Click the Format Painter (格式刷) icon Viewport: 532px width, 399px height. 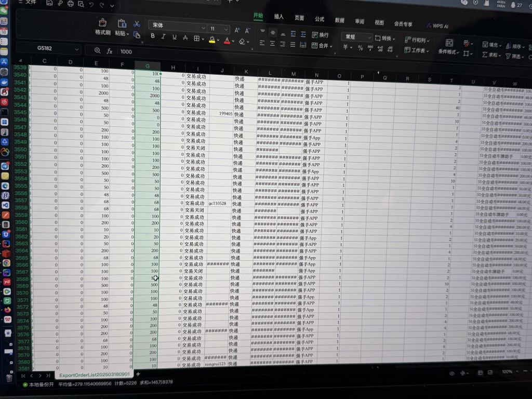point(103,23)
